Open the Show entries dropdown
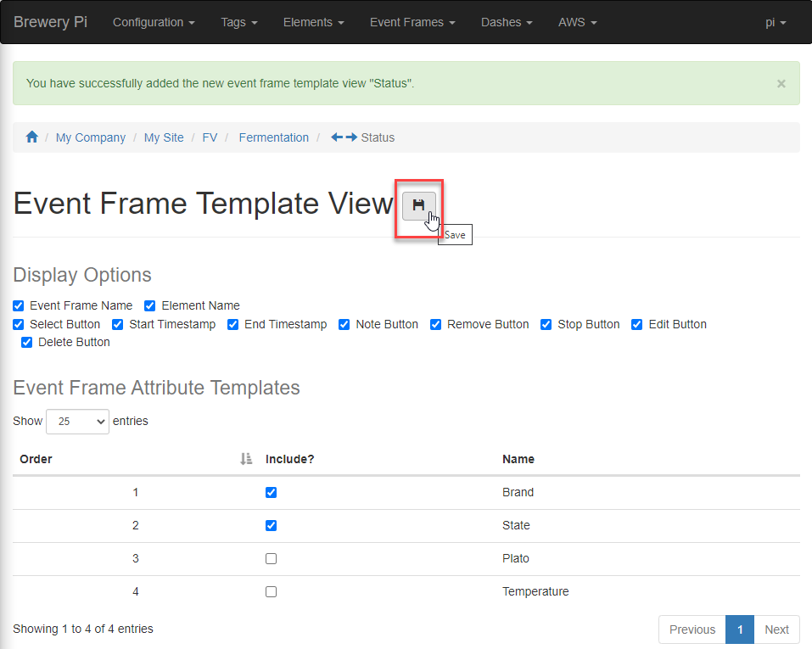812x649 pixels. (x=77, y=421)
